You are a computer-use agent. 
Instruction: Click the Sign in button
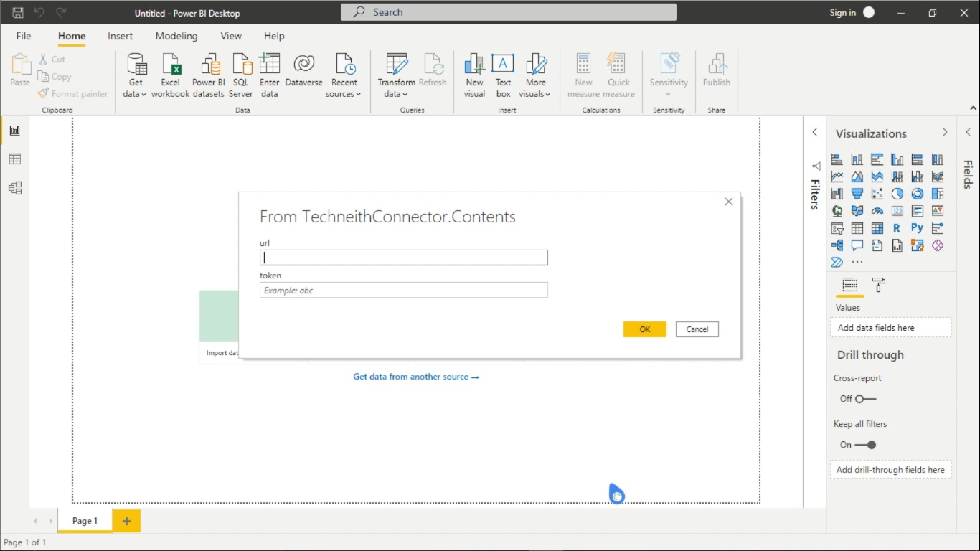pos(852,12)
